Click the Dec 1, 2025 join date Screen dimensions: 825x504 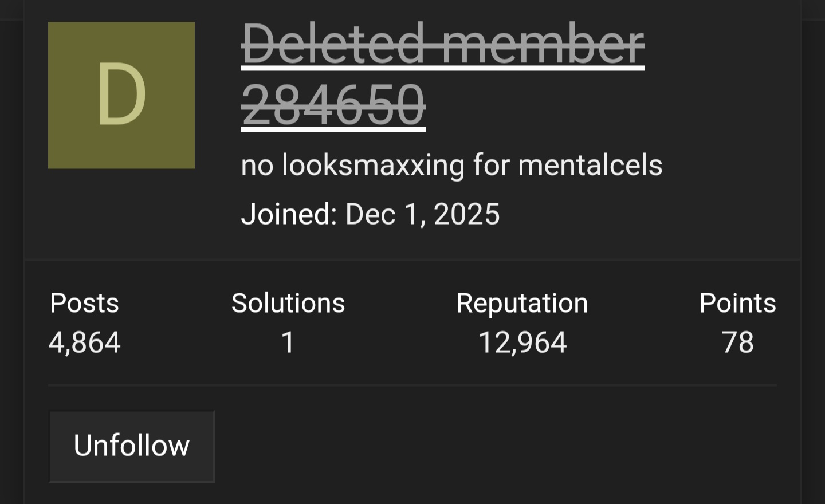(422, 214)
